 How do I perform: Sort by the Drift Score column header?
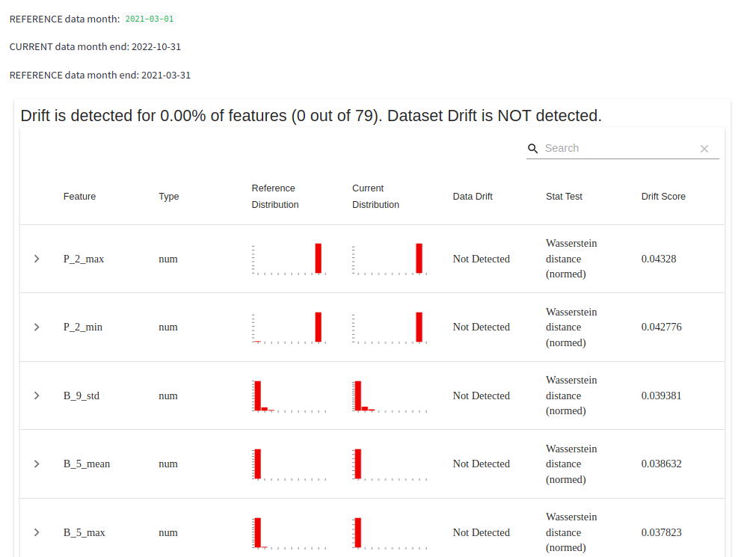tap(663, 197)
